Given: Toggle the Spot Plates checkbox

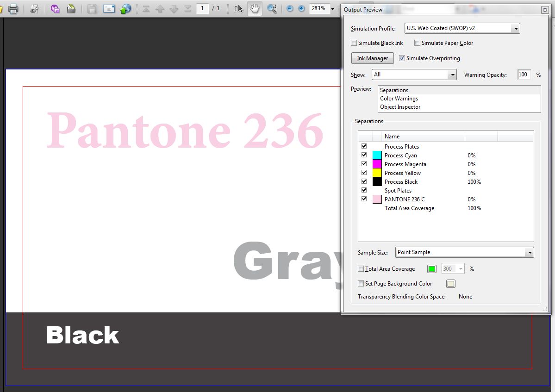Looking at the screenshot, I should pyautogui.click(x=364, y=190).
